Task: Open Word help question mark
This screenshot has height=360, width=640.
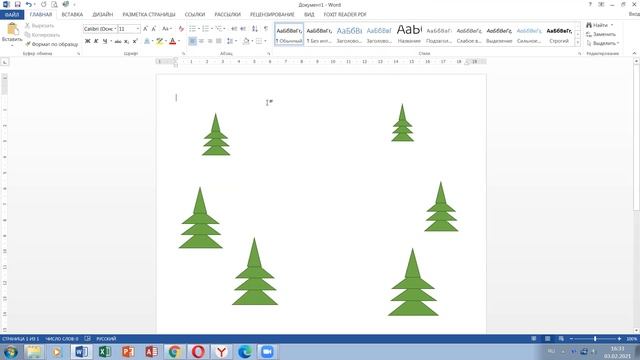Action: click(x=590, y=4)
